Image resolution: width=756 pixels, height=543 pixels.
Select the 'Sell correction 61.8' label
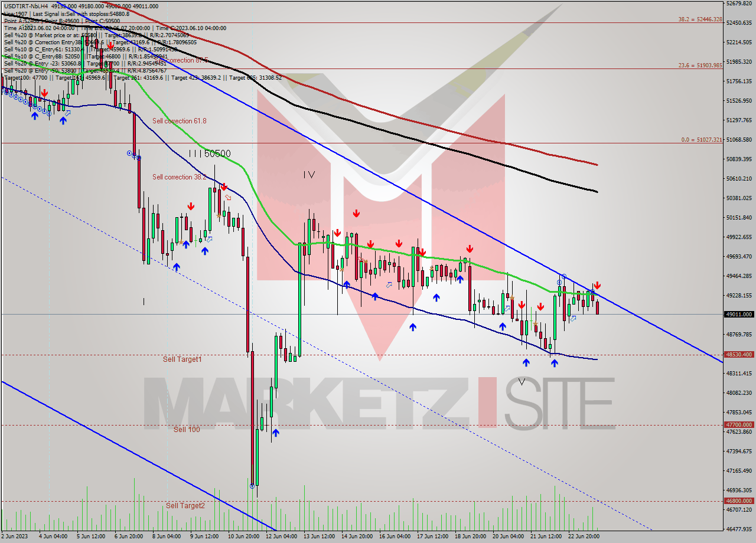[180, 121]
